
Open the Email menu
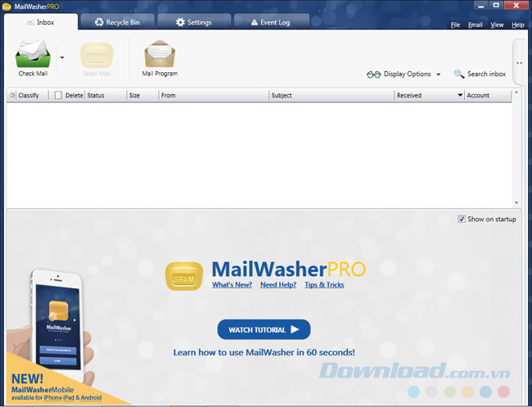(475, 25)
